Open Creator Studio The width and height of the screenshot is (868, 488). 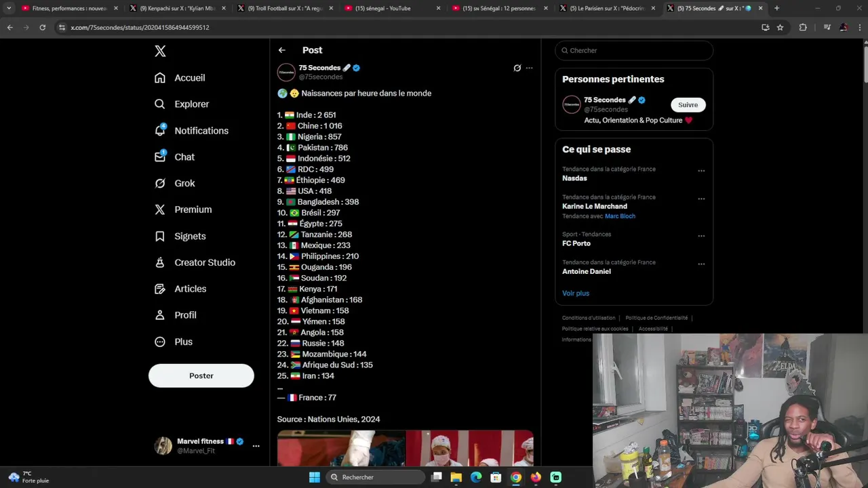(195, 262)
